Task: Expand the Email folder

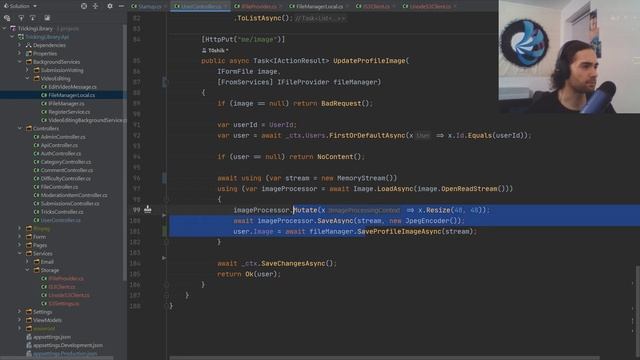Action: (27, 262)
